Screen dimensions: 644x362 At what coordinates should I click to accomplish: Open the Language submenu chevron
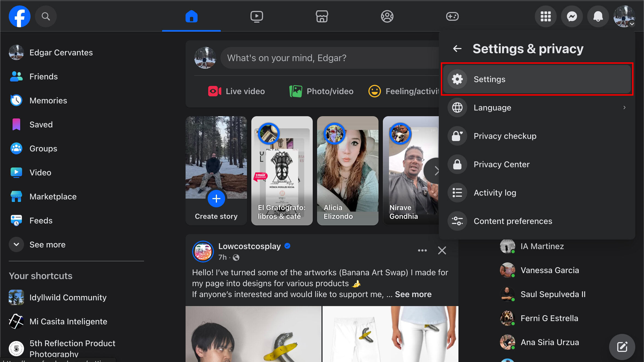(x=624, y=107)
